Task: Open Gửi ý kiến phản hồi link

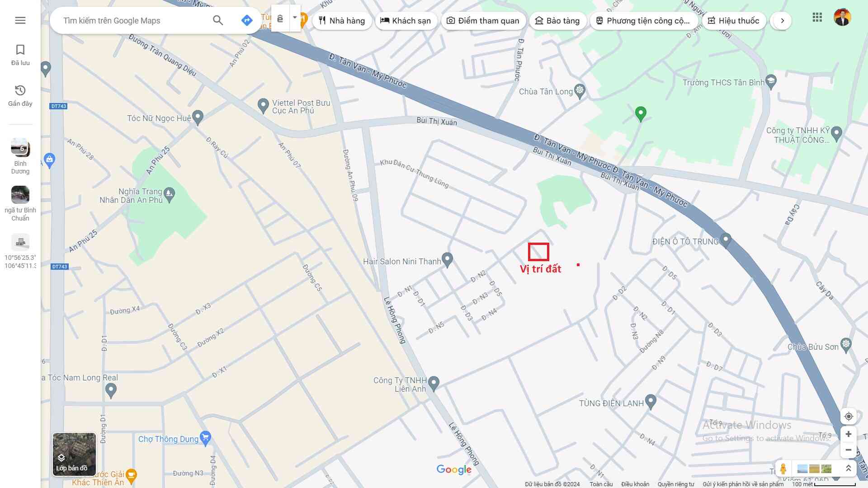Action: [743, 484]
